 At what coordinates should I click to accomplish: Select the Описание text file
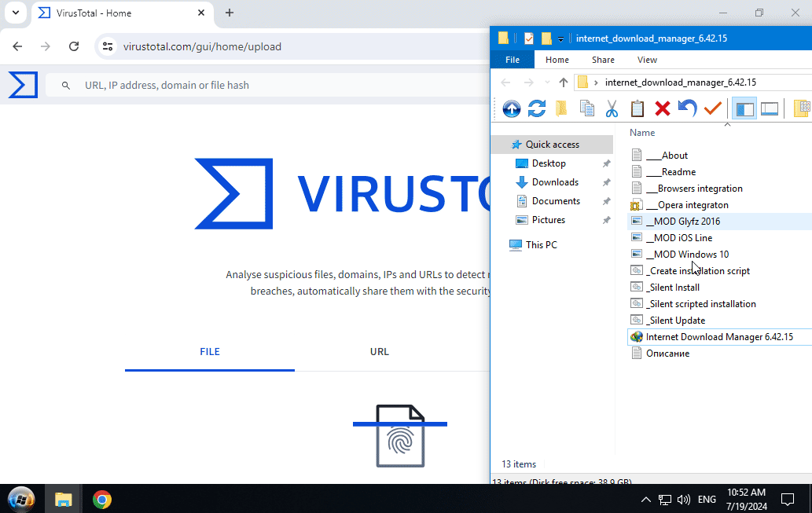[x=667, y=354]
